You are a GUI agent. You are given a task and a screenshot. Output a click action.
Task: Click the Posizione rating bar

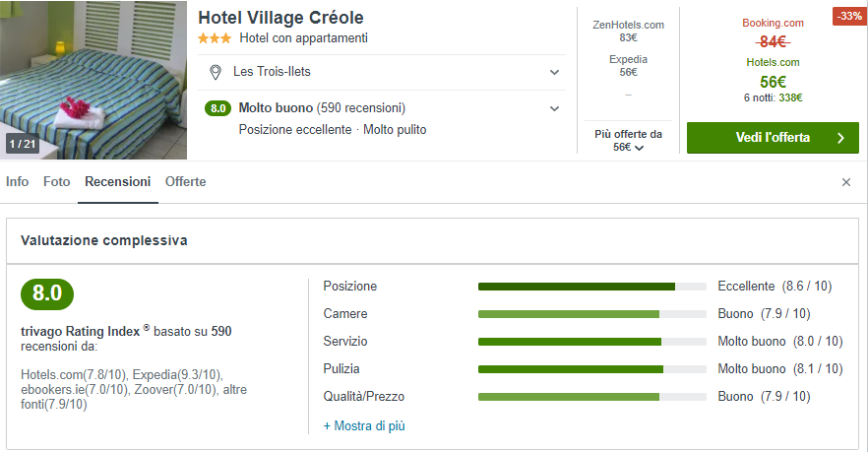(x=591, y=287)
